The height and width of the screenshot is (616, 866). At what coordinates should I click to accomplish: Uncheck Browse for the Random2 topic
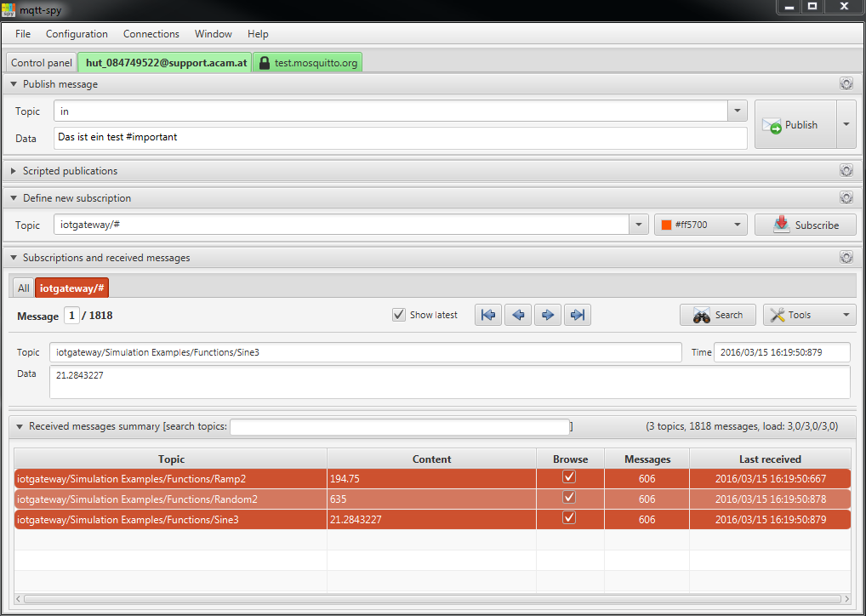[569, 497]
